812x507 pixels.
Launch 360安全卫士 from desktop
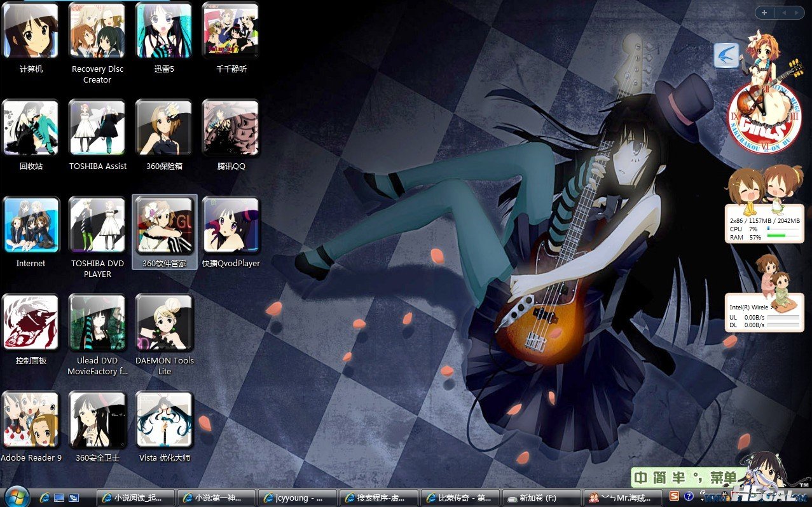(x=97, y=420)
